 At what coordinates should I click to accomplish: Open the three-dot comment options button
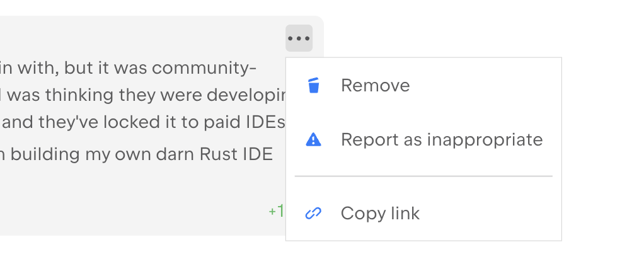[299, 38]
